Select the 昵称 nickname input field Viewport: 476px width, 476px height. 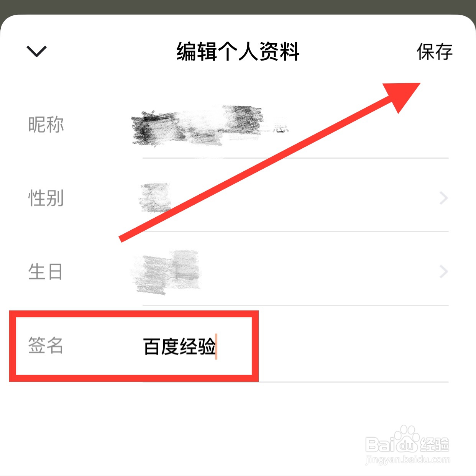(295, 125)
